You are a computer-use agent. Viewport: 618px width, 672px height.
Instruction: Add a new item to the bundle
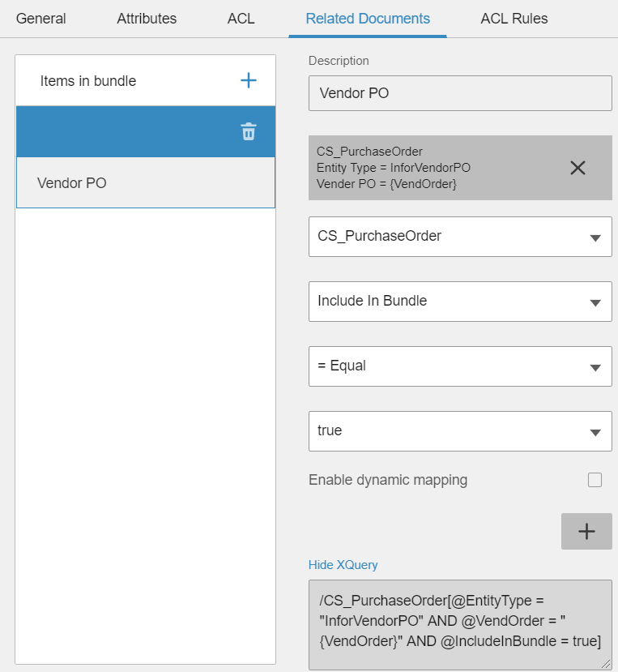click(x=249, y=80)
